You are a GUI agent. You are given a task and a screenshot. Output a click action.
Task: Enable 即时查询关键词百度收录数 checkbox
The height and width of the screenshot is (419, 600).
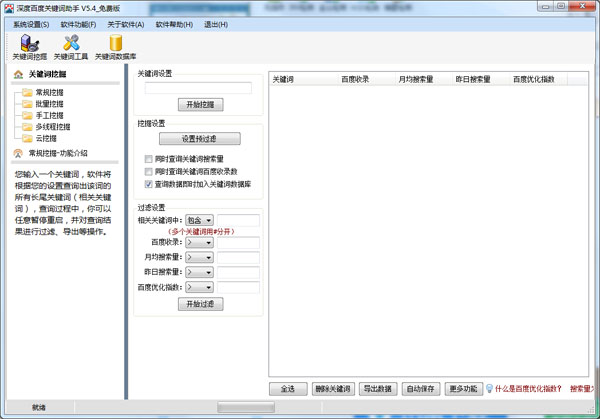(148, 171)
